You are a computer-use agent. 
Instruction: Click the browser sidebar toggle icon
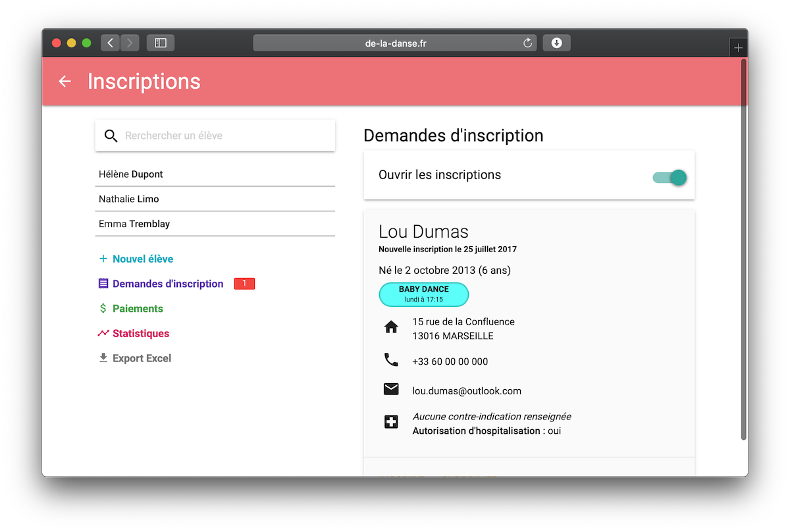[x=161, y=43]
